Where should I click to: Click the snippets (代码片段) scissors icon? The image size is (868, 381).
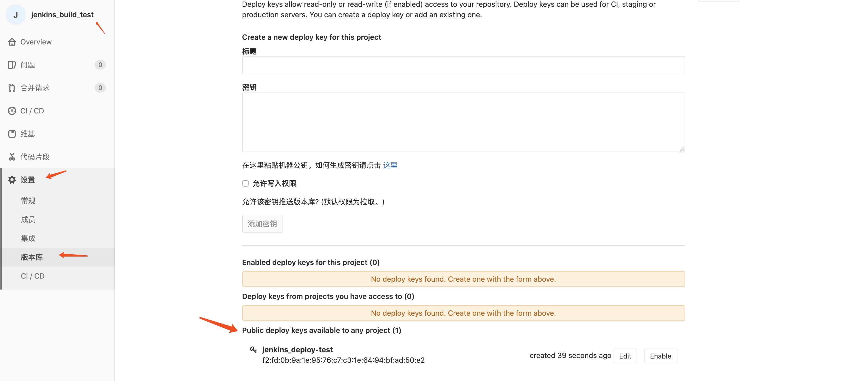click(x=12, y=157)
